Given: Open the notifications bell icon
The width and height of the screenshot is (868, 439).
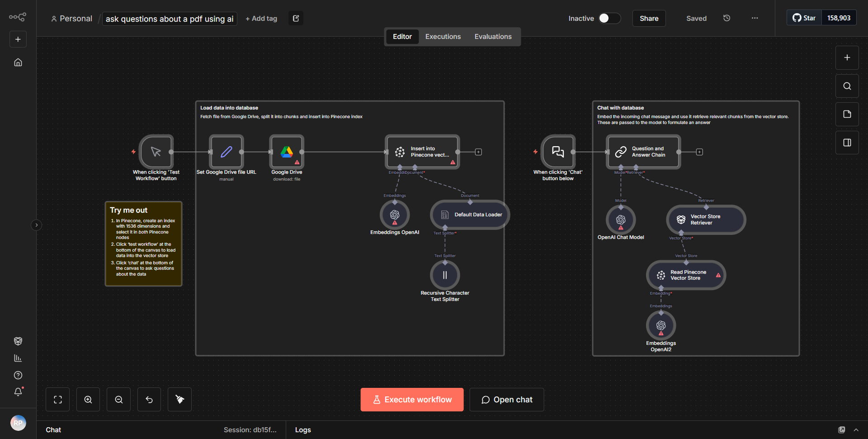Looking at the screenshot, I should [18, 392].
